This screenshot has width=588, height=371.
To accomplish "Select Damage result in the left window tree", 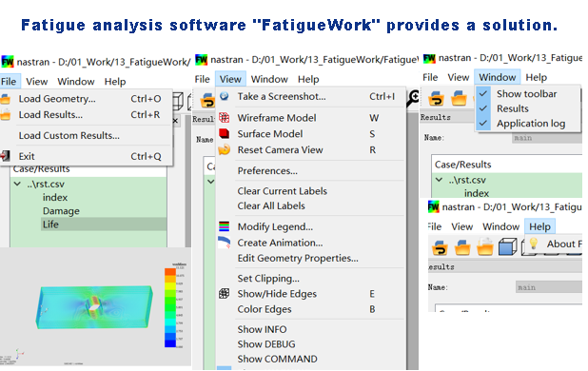I will click(61, 210).
